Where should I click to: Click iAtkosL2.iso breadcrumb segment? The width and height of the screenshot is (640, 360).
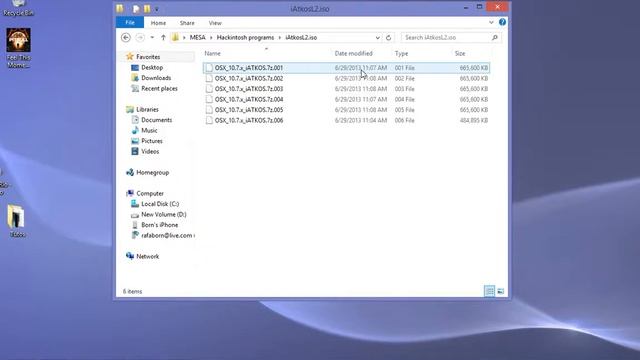(x=301, y=38)
